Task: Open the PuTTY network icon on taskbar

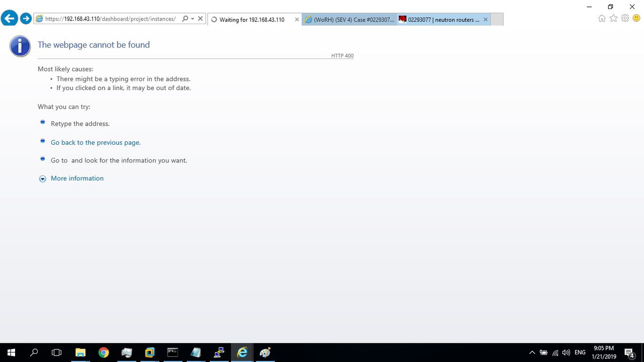Action: click(x=219, y=352)
